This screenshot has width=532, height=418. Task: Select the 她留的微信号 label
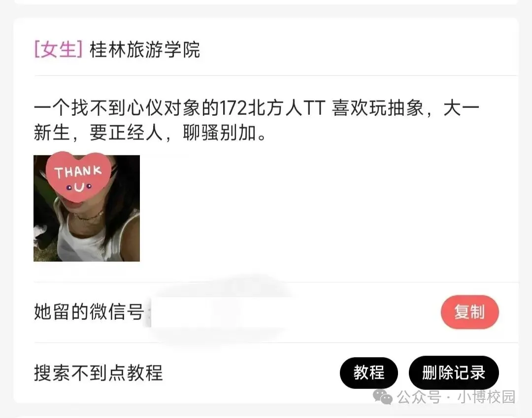pyautogui.click(x=89, y=312)
